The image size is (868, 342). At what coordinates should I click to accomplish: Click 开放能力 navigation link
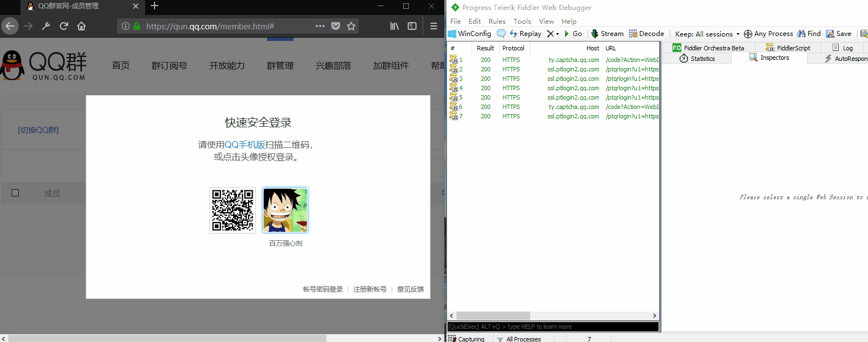[227, 65]
